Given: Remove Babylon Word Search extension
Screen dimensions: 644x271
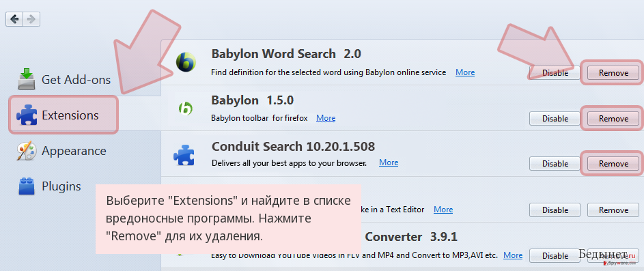Looking at the screenshot, I should point(613,72).
